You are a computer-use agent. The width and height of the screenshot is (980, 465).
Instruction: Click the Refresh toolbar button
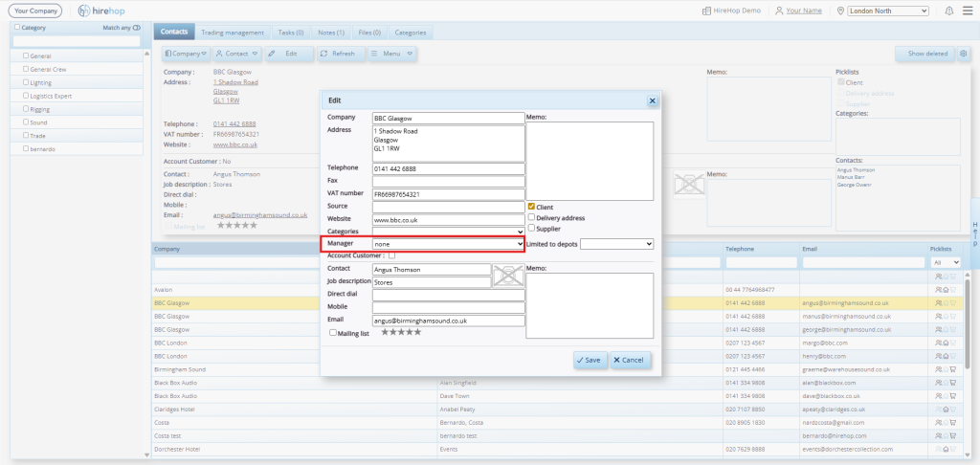pos(341,54)
